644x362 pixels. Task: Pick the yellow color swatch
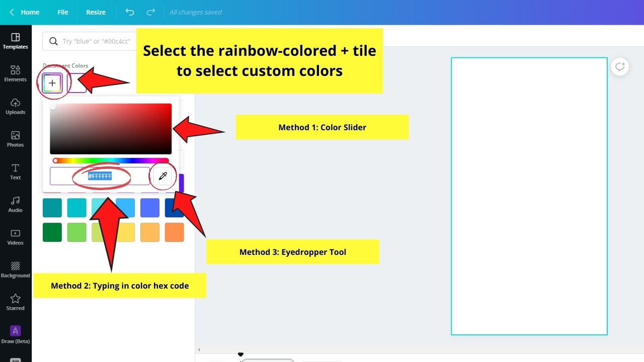tap(125, 232)
